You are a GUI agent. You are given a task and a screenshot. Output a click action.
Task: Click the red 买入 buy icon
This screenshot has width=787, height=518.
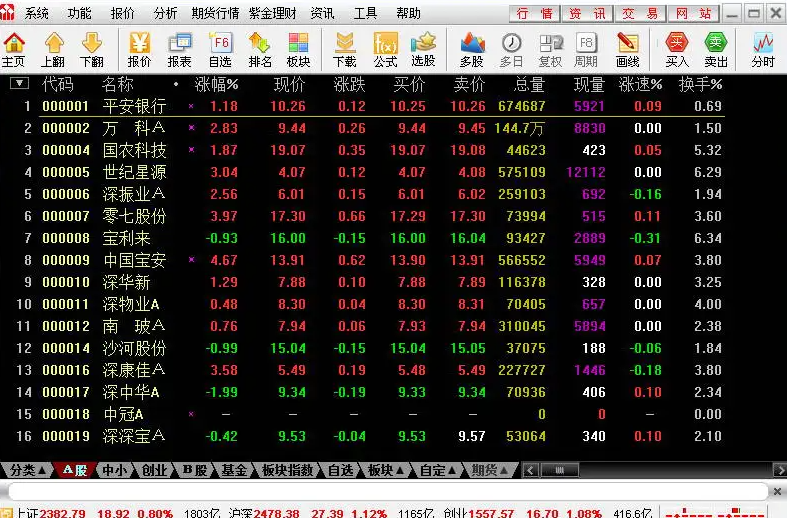[677, 49]
